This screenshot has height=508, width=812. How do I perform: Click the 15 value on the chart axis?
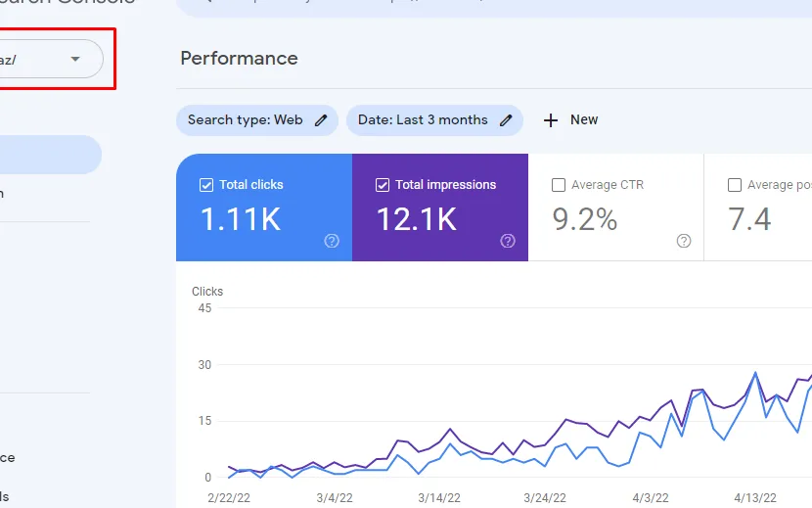(x=204, y=420)
